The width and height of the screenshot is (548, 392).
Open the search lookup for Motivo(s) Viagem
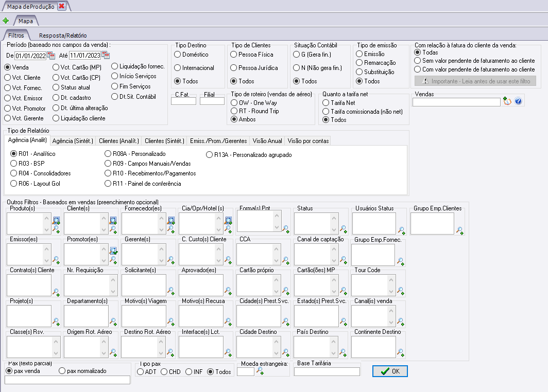(171, 322)
